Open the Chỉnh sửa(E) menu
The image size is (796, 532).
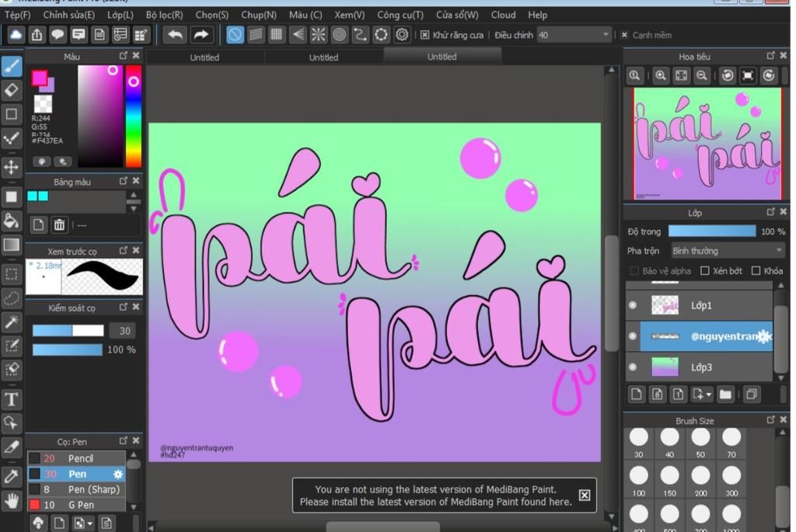click(x=68, y=16)
